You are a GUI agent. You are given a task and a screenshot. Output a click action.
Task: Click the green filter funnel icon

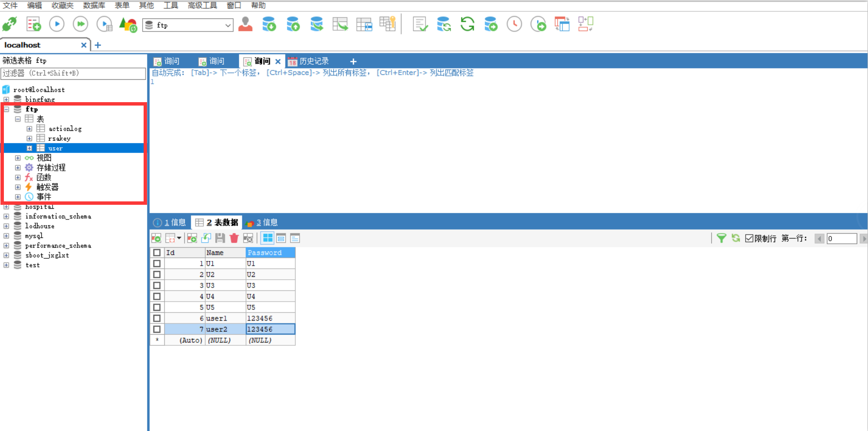(x=721, y=238)
